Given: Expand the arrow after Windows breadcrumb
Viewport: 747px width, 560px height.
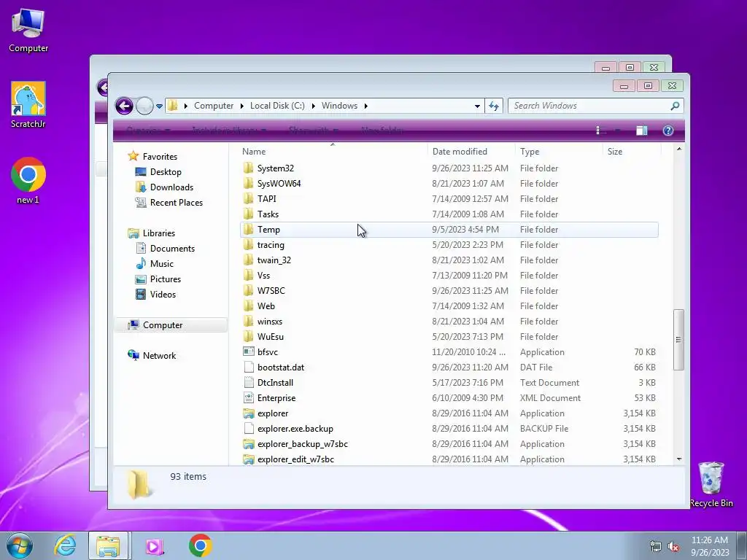Looking at the screenshot, I should [x=366, y=106].
